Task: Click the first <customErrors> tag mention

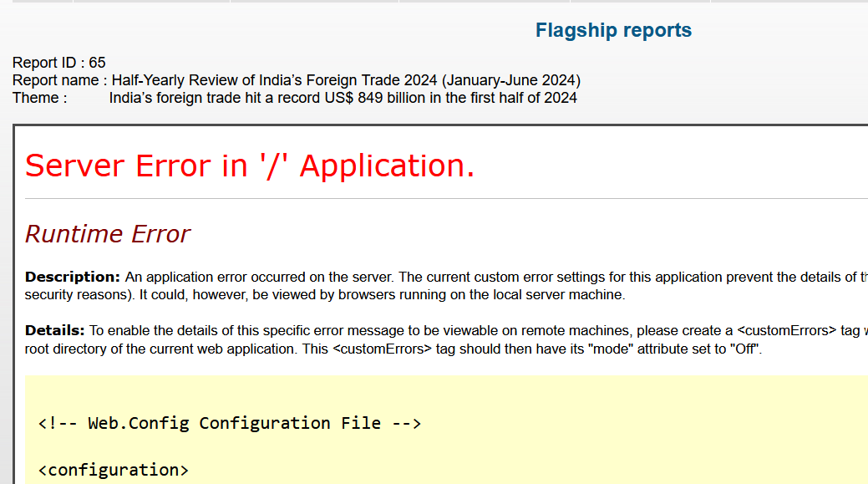Action: pyautogui.click(x=787, y=330)
